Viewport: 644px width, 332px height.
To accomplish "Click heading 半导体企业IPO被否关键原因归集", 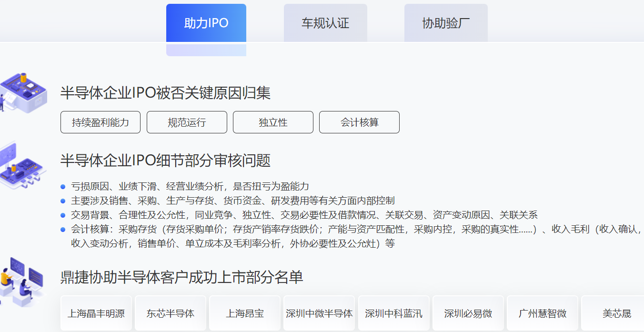I will point(165,93).
